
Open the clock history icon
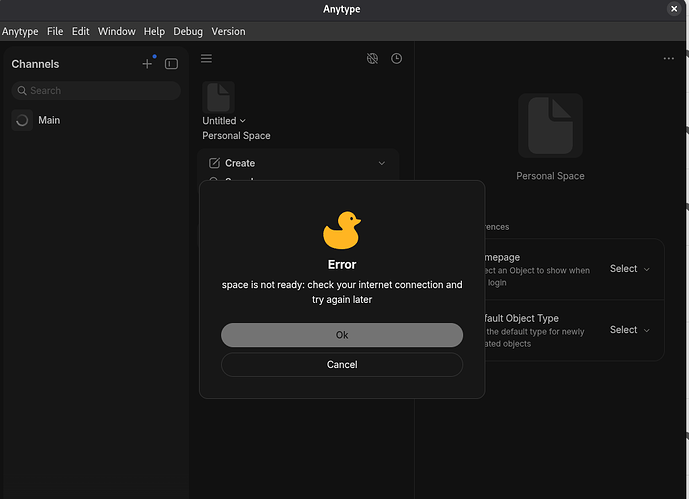tap(396, 58)
